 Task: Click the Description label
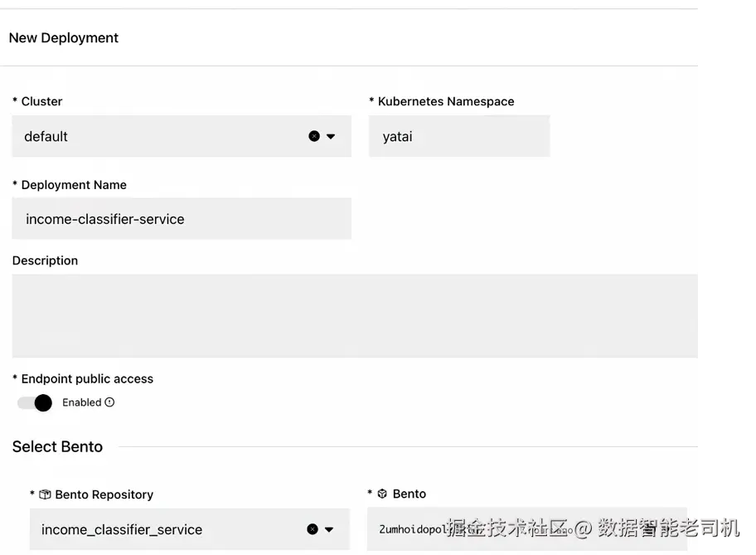(x=45, y=260)
